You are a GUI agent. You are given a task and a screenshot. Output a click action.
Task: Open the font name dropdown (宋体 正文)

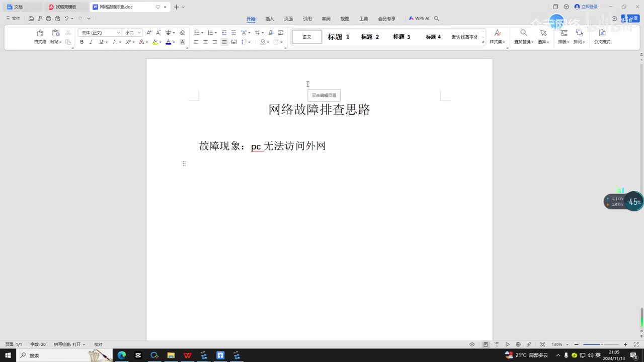(x=119, y=33)
